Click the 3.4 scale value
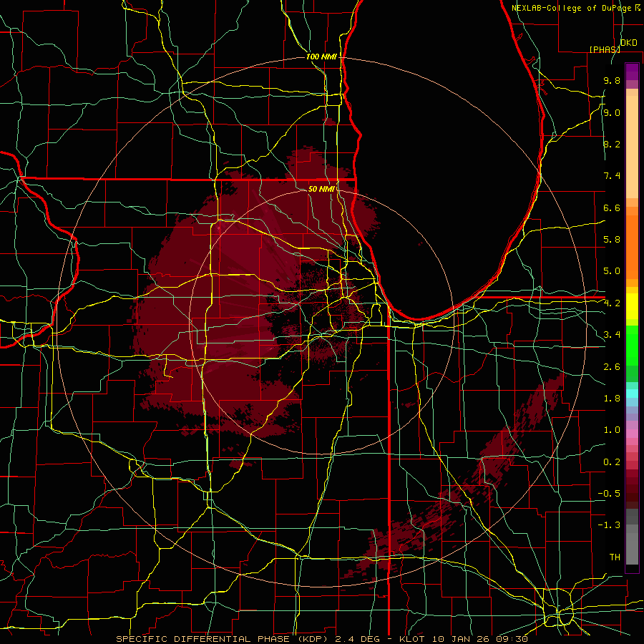This screenshot has width=644, height=644. pyautogui.click(x=612, y=335)
